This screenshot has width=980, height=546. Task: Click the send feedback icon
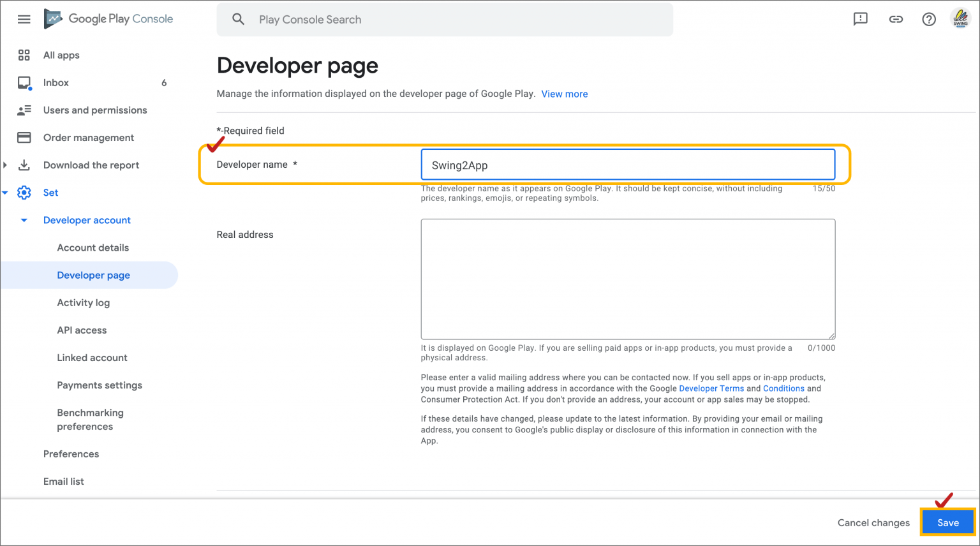pyautogui.click(x=860, y=18)
